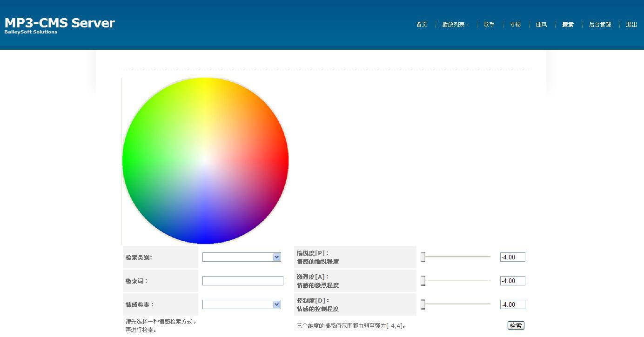Expand the 播放列表 playlist menu
This screenshot has width=644, height=337.
coord(455,25)
